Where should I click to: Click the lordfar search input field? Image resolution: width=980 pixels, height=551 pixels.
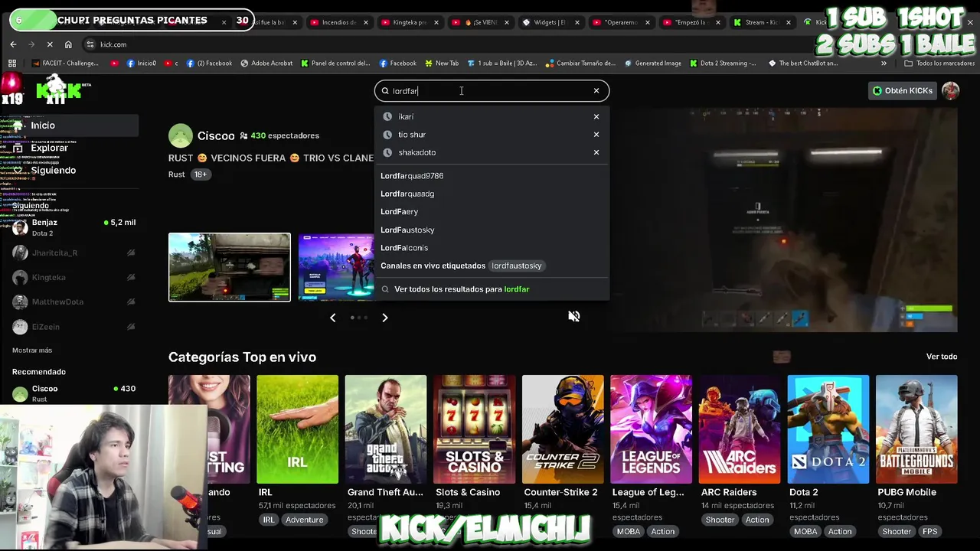[x=492, y=91]
